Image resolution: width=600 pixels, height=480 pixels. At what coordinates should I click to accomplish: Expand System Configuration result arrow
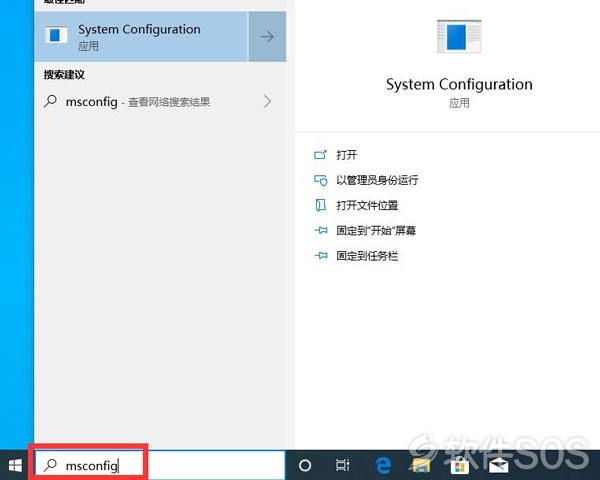(267, 37)
